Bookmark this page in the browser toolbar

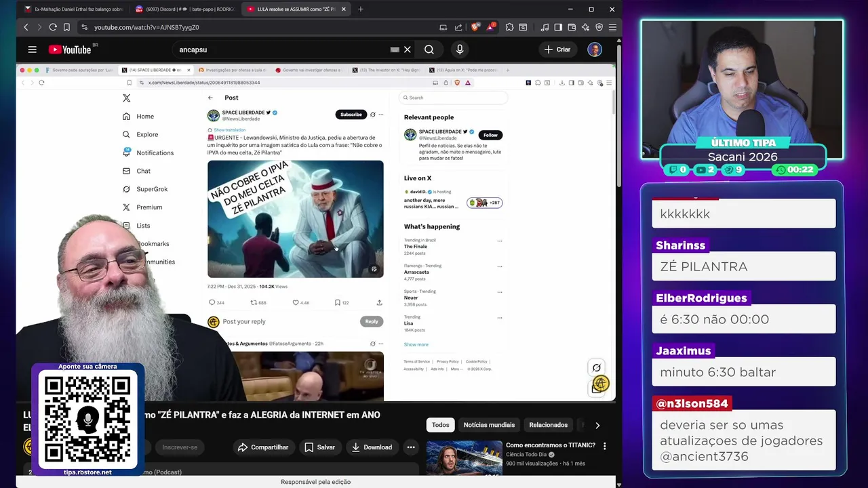pos(66,27)
